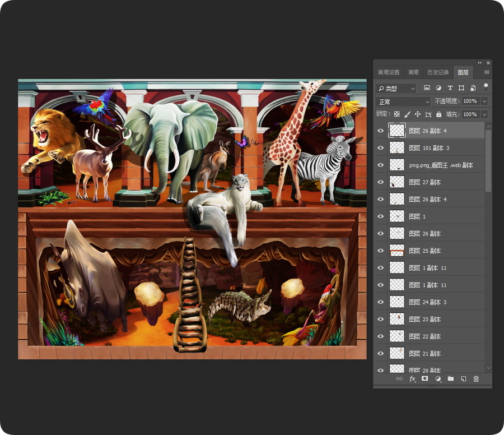Toggle visibility of 图层 21 副本
The image size is (504, 435).
[x=381, y=353]
